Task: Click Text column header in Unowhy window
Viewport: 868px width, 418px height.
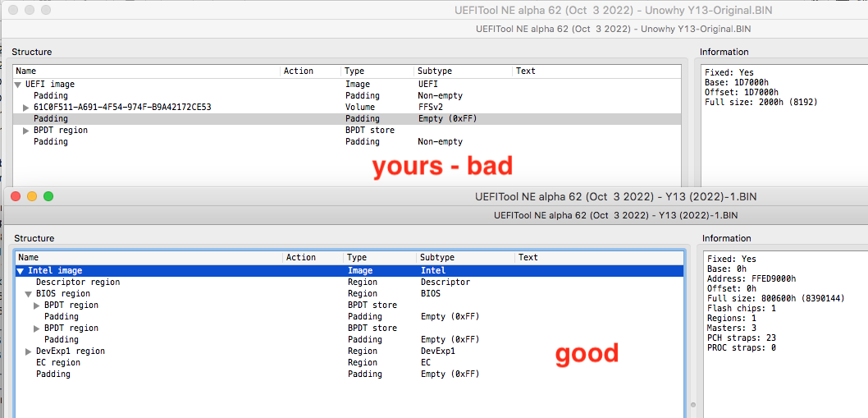Action: tap(596, 71)
